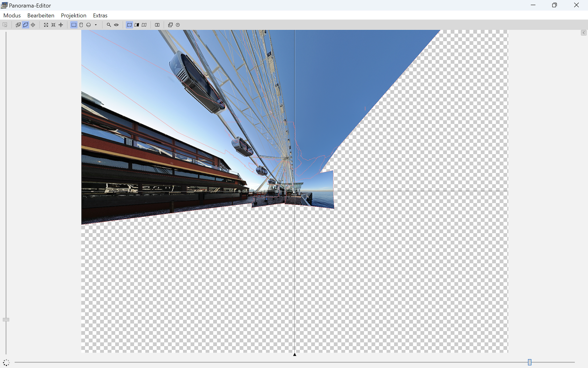Expand the collapsed right side panel
Image resolution: width=588 pixels, height=368 pixels.
click(x=584, y=33)
